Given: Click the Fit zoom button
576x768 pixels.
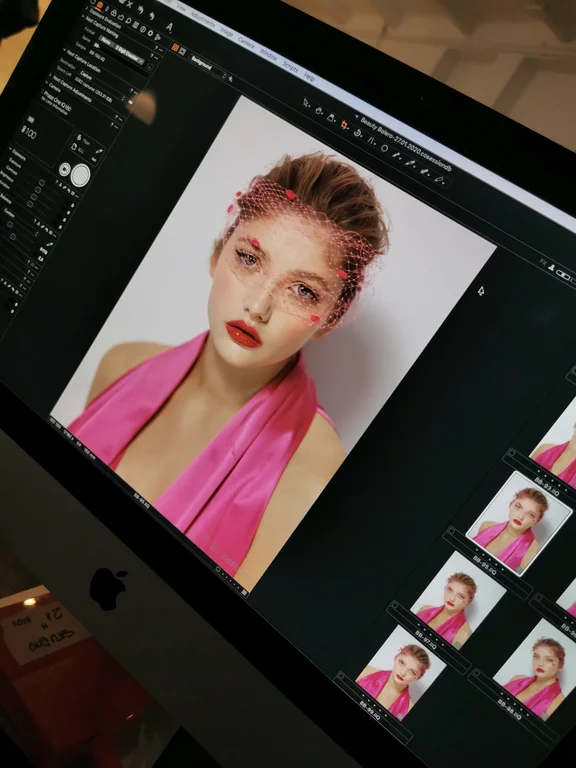Looking at the screenshot, I should 543,263.
